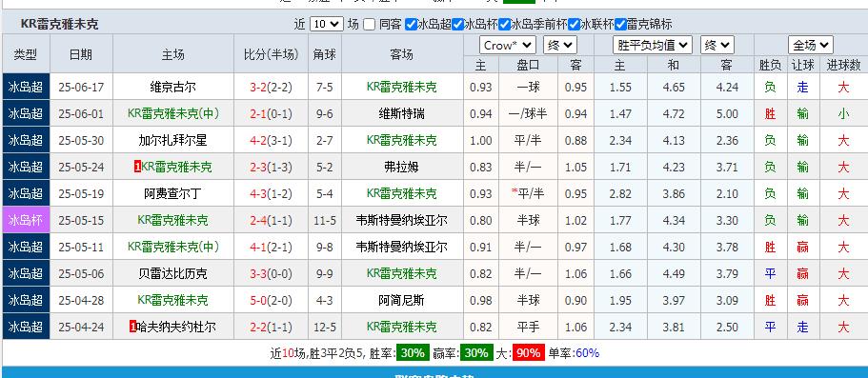Click the 类型 column header
This screenshot has width=868, height=378.
pyautogui.click(x=26, y=54)
